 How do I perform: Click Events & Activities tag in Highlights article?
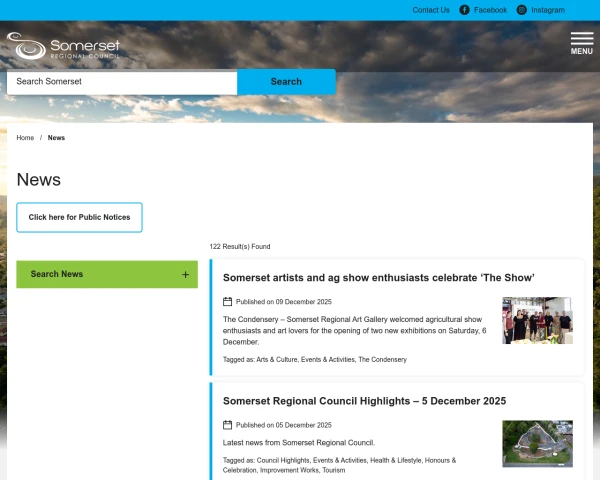click(x=340, y=460)
